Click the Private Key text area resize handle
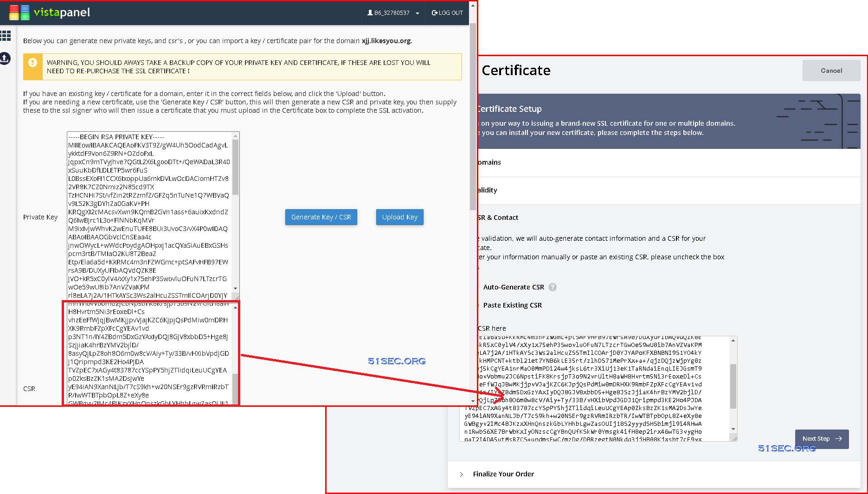 click(x=237, y=297)
